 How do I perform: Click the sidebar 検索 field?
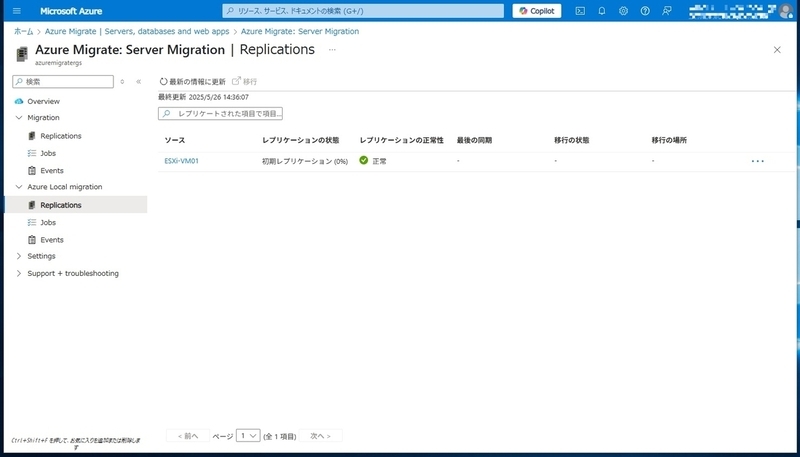(63, 82)
